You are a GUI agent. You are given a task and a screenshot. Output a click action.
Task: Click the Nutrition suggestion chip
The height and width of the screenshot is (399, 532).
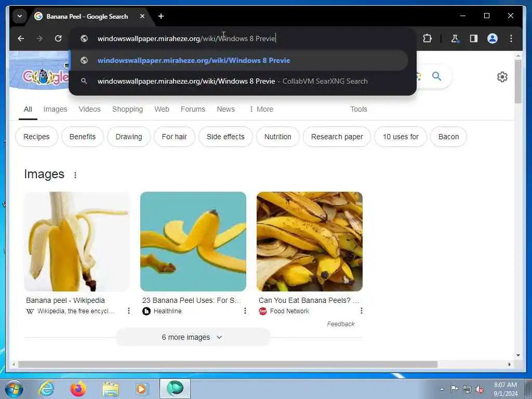(277, 137)
